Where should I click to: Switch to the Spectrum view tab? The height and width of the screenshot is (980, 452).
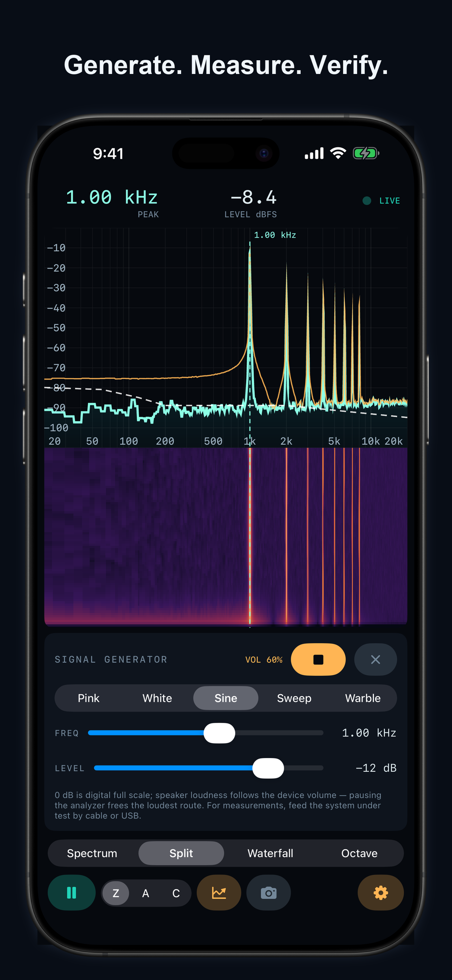point(92,853)
